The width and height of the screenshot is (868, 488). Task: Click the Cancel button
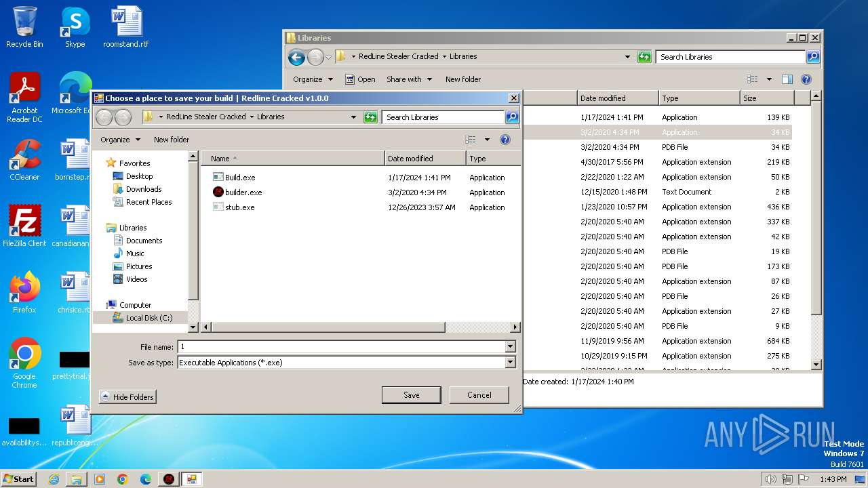point(479,395)
